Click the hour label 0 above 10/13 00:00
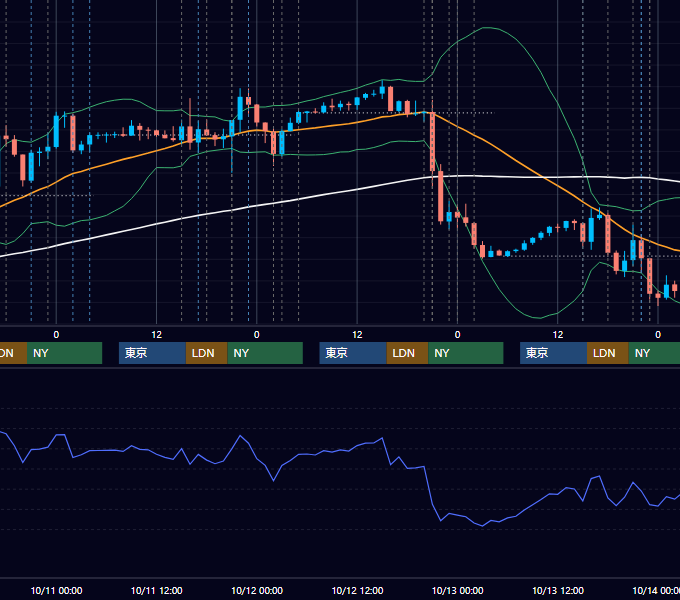The image size is (680, 600). (458, 335)
